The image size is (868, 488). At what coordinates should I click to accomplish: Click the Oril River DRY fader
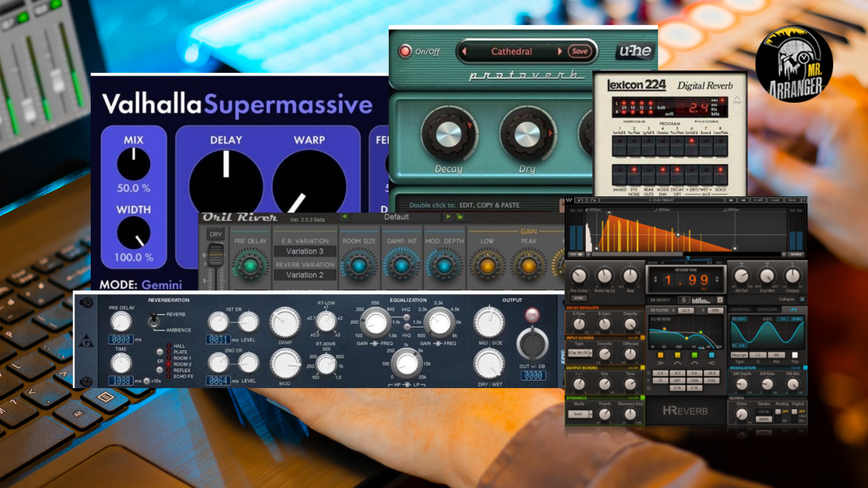[215, 254]
